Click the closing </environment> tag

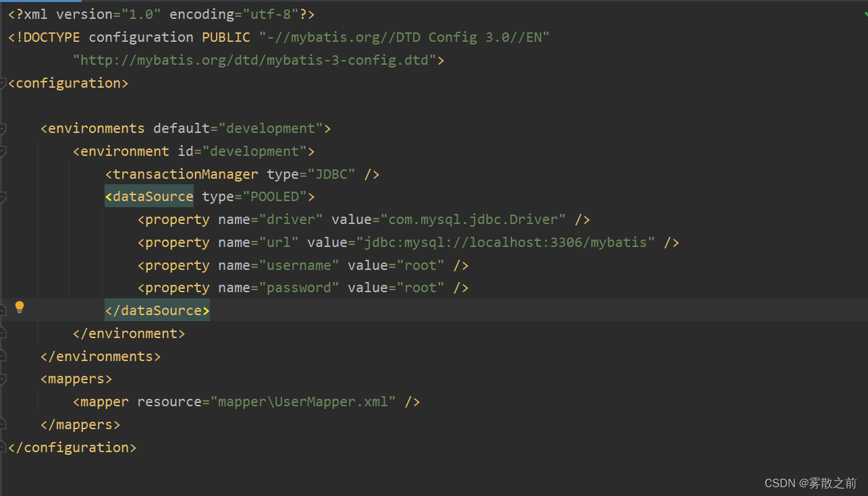tap(129, 333)
